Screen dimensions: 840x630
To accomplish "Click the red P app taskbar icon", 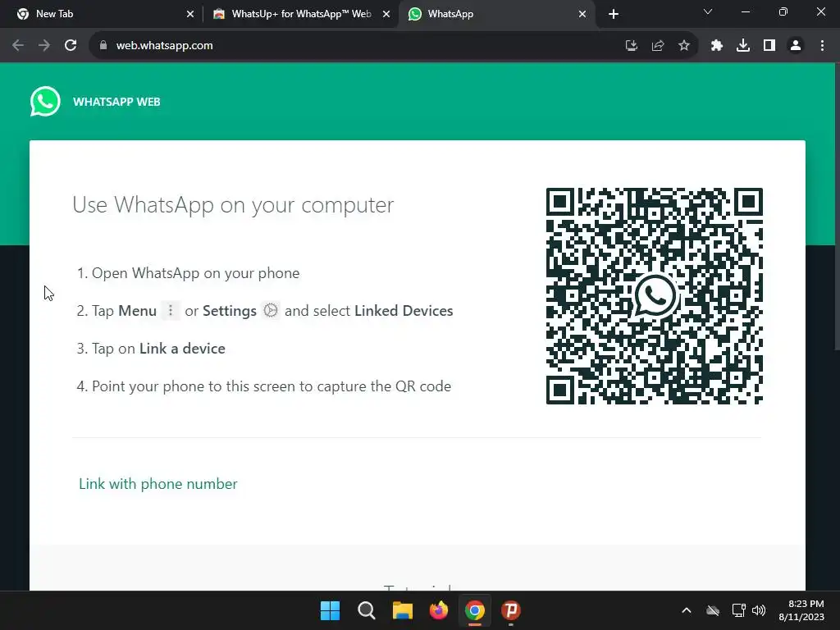I will click(511, 610).
